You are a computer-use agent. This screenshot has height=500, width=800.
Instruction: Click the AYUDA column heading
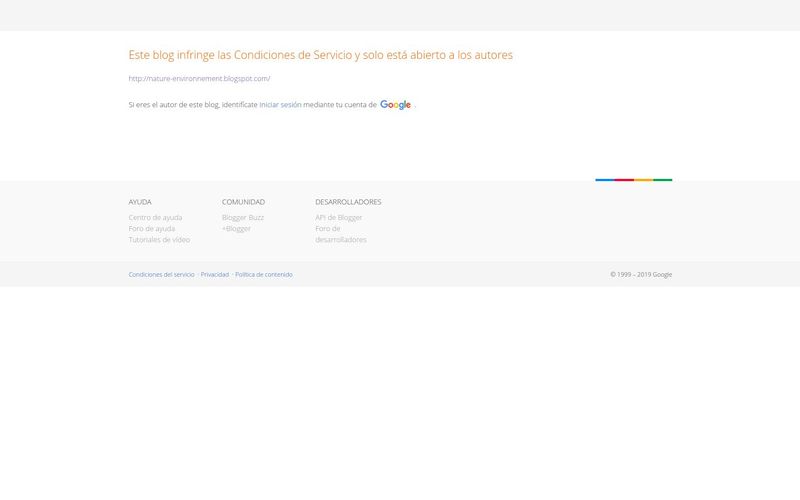[140, 202]
